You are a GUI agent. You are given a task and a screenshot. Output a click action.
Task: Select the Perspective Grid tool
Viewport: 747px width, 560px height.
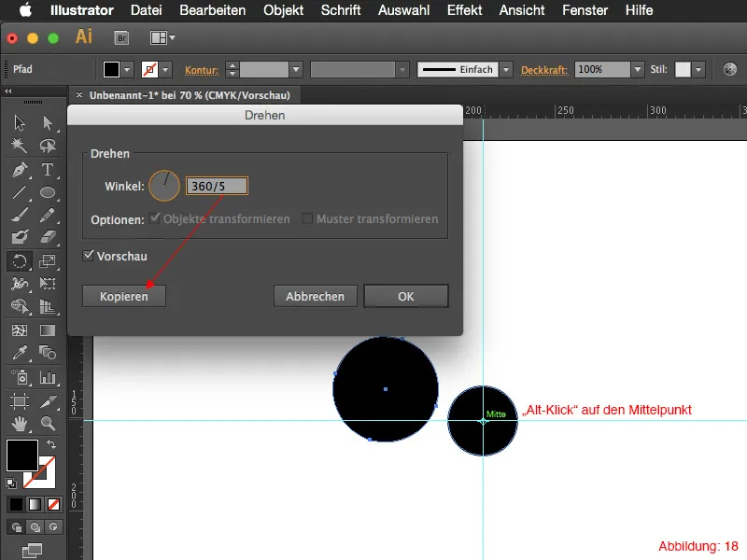[48, 306]
